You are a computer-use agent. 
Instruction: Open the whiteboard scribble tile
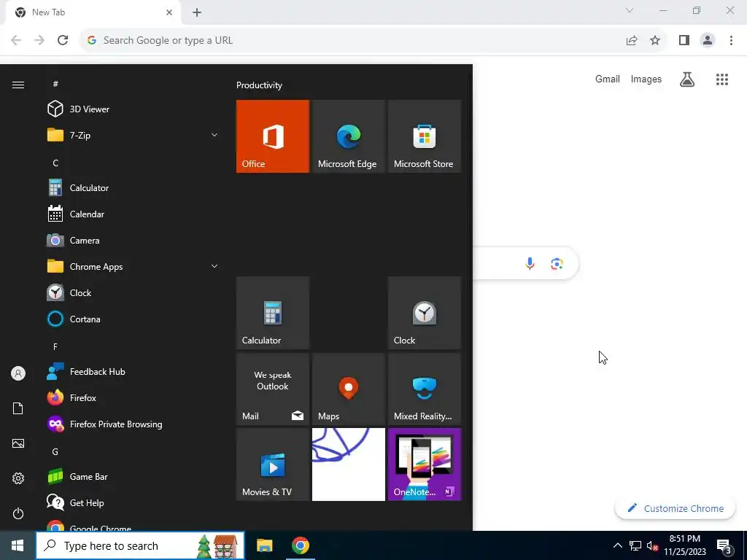pyautogui.click(x=348, y=464)
